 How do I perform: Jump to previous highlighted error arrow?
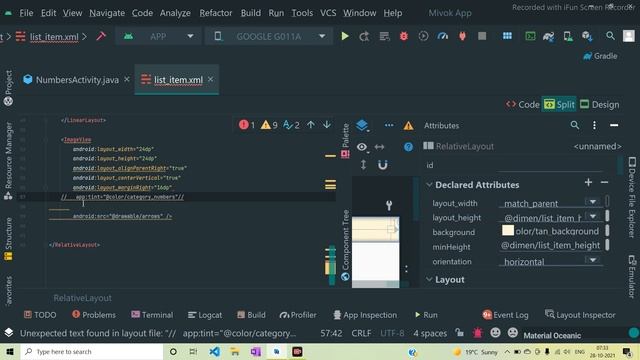point(311,124)
